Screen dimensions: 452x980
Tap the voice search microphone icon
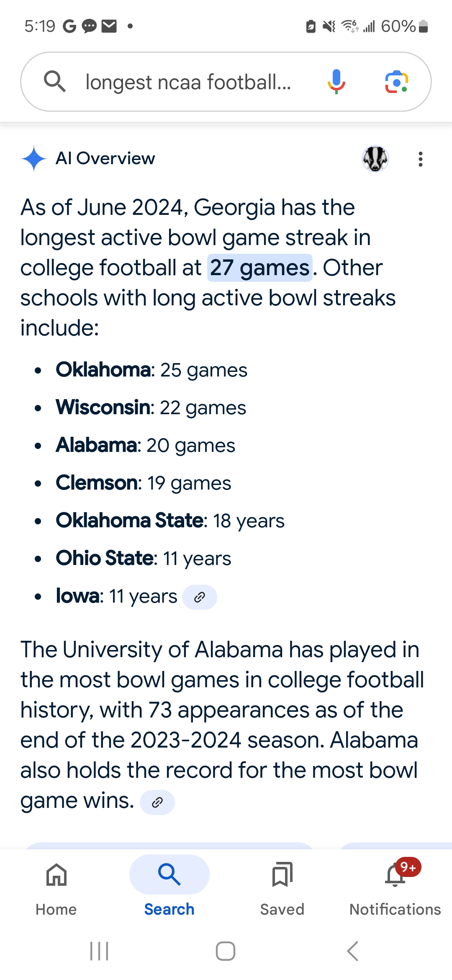coord(336,82)
